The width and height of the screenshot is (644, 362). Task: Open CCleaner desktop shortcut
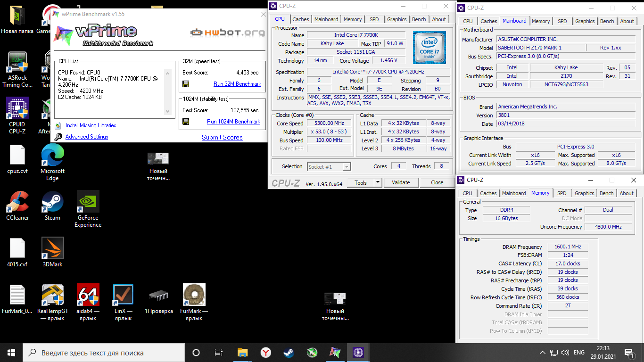(17, 206)
